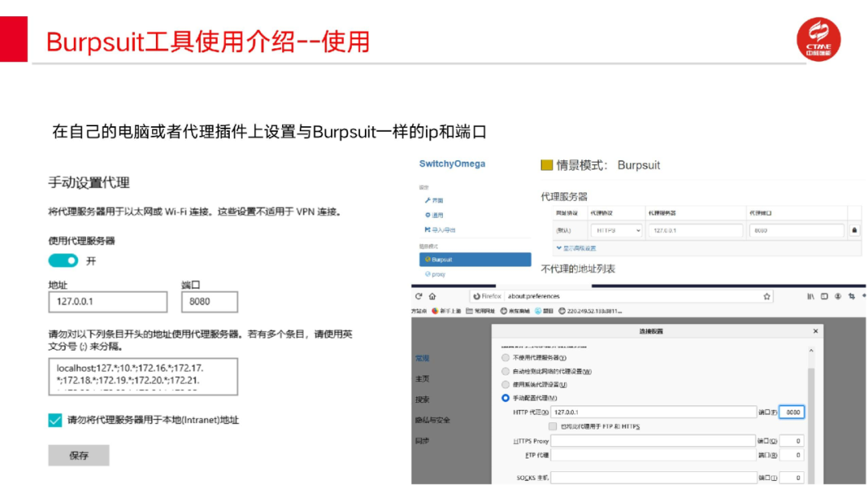Open the 界面 settings with wrench icon

click(434, 200)
